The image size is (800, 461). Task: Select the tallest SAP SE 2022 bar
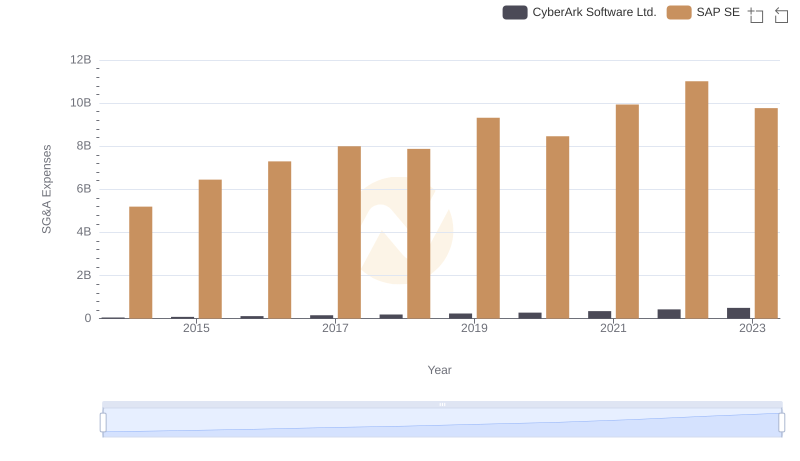coord(697,200)
